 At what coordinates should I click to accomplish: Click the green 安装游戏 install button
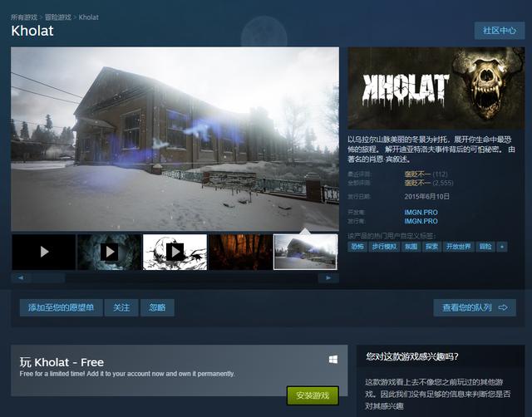(313, 395)
